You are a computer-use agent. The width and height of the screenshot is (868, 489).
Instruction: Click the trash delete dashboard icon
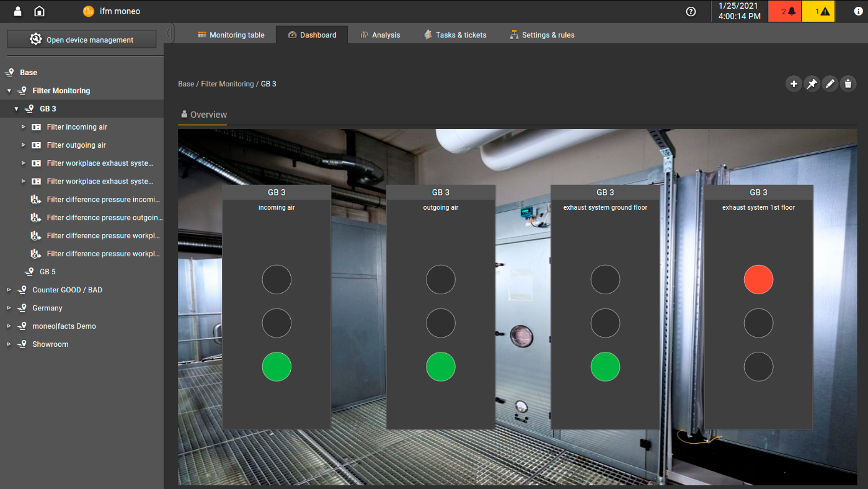click(x=848, y=83)
